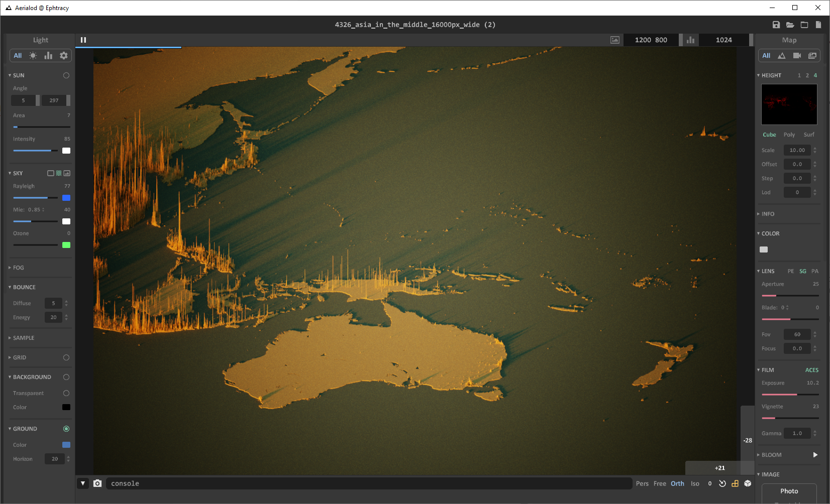830x504 pixels.
Task: Click the histogram icon in the Light panel
Action: [x=48, y=55]
